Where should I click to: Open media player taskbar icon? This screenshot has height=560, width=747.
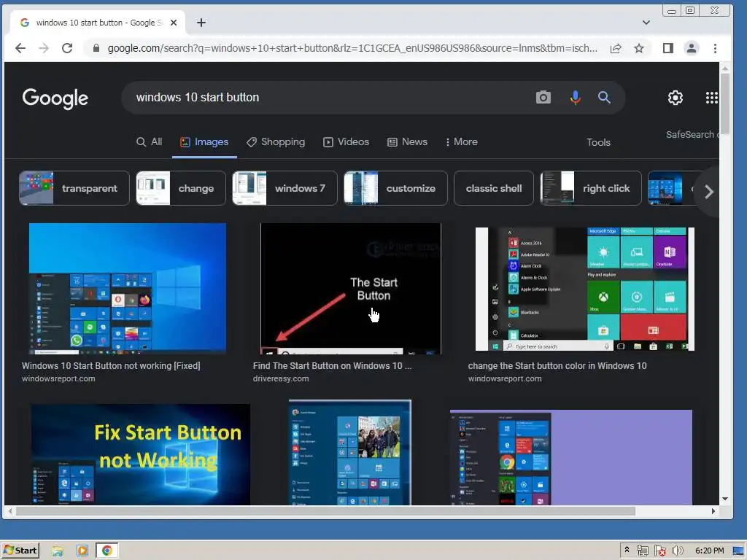(82, 551)
